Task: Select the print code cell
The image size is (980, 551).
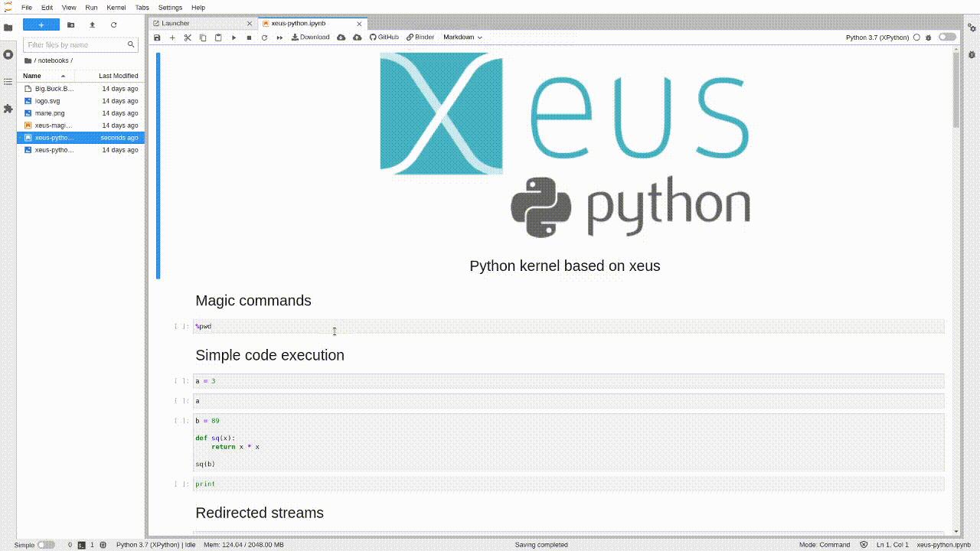Action: [568, 484]
